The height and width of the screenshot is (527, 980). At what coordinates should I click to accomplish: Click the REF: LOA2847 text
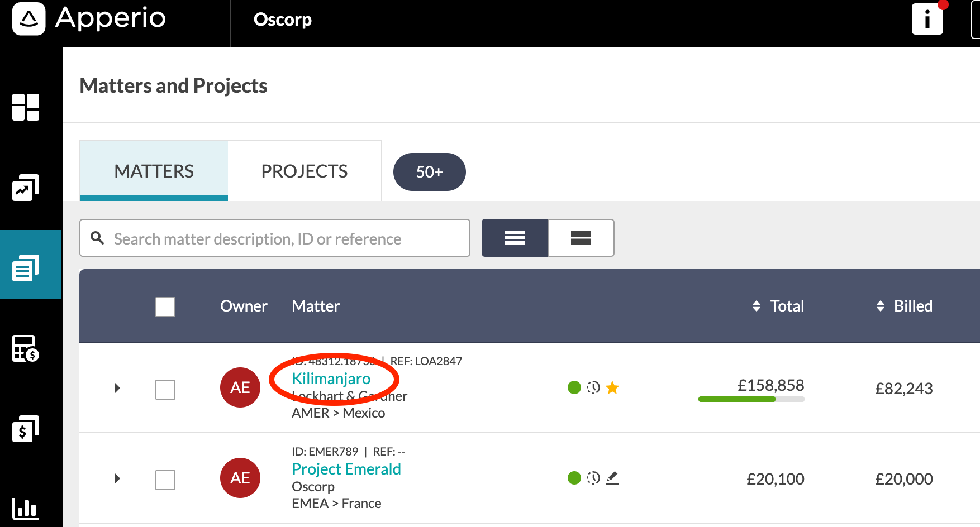point(426,361)
